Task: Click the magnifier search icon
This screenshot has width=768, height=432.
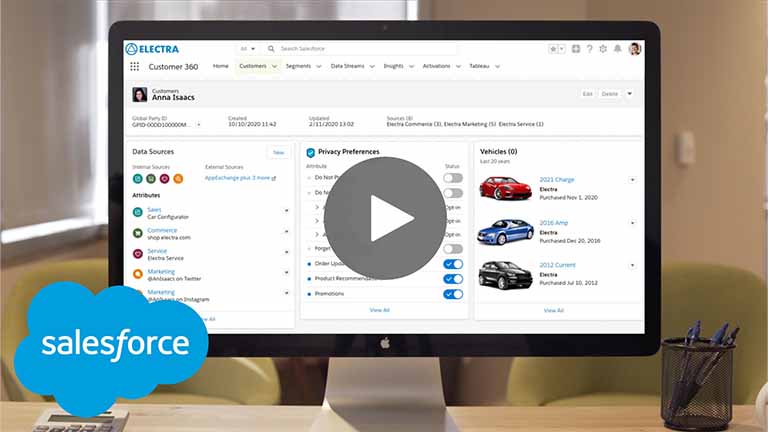Action: click(x=271, y=48)
